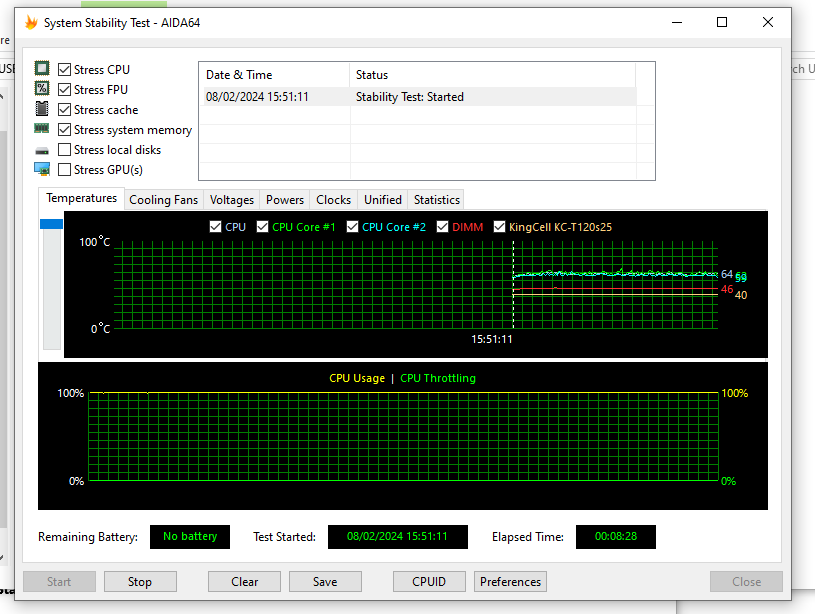The width and height of the screenshot is (815, 614).
Task: Click the blue temperature graph scale slider
Action: 51,224
